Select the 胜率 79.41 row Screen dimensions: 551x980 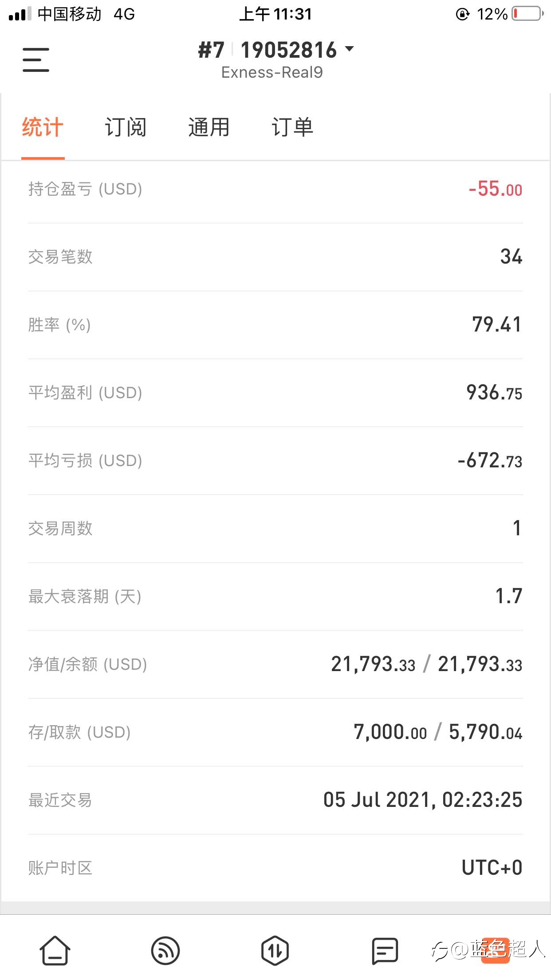click(x=275, y=325)
